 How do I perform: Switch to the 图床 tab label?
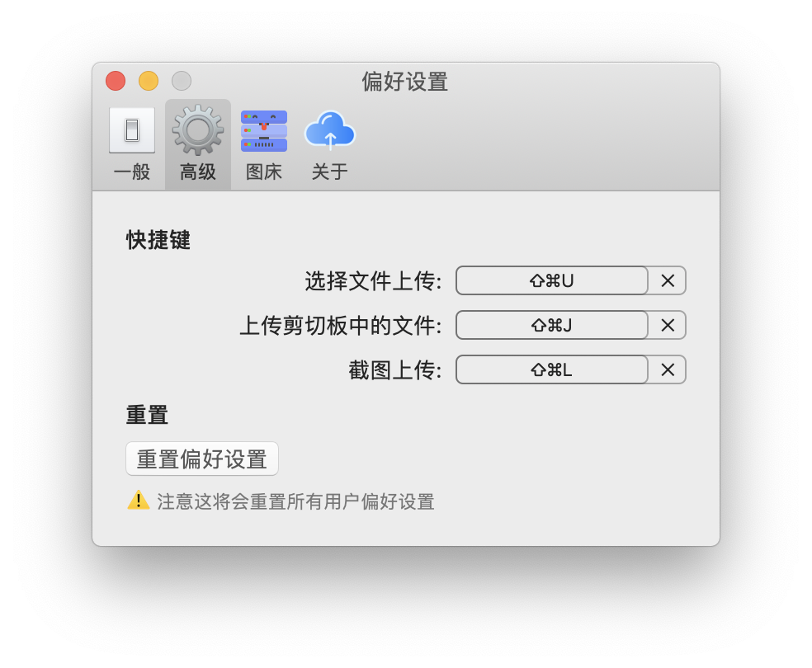coord(263,172)
